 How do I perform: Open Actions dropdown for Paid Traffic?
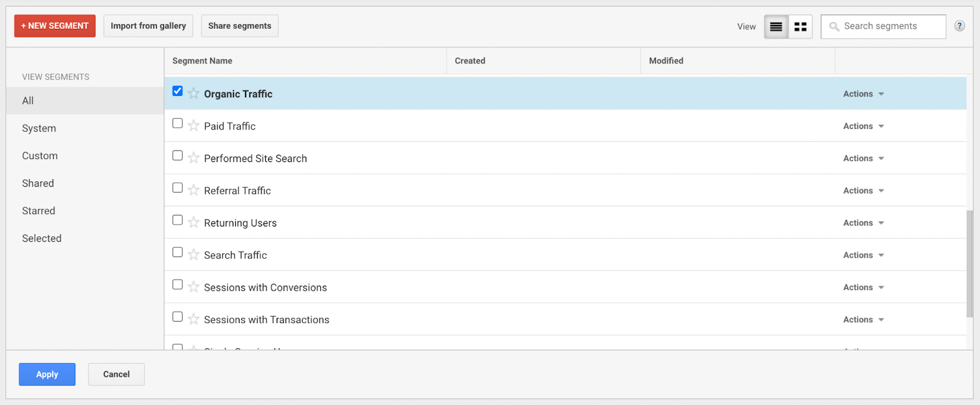tap(864, 126)
